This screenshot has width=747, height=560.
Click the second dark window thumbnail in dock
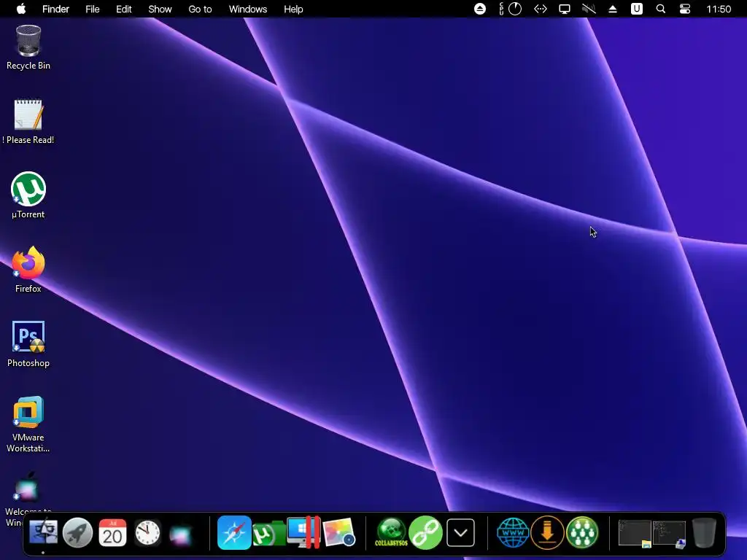click(x=669, y=533)
